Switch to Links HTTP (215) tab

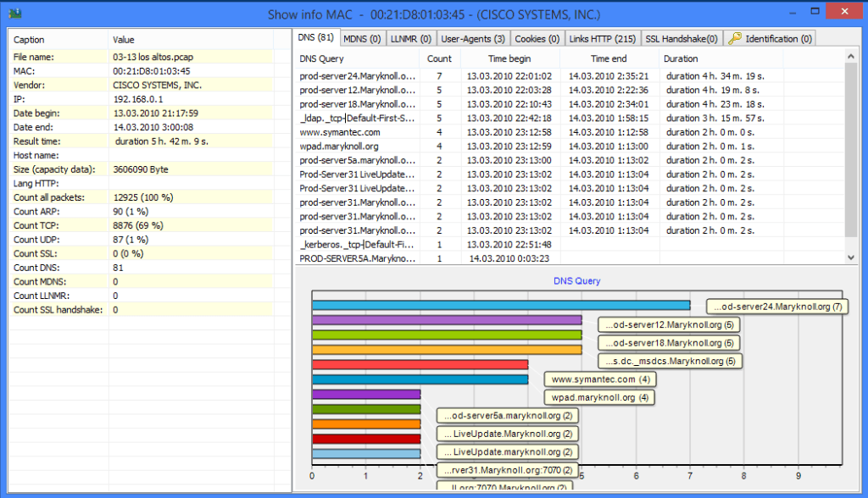[603, 39]
